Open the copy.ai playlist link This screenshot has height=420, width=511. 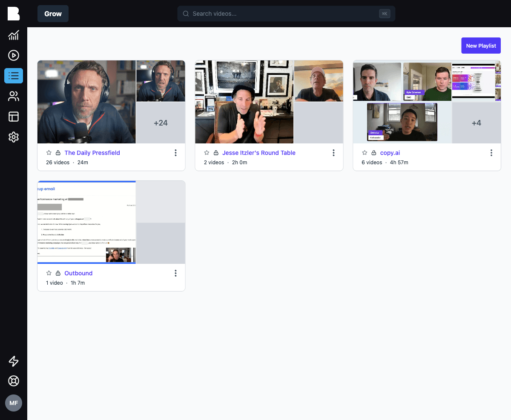(390, 153)
